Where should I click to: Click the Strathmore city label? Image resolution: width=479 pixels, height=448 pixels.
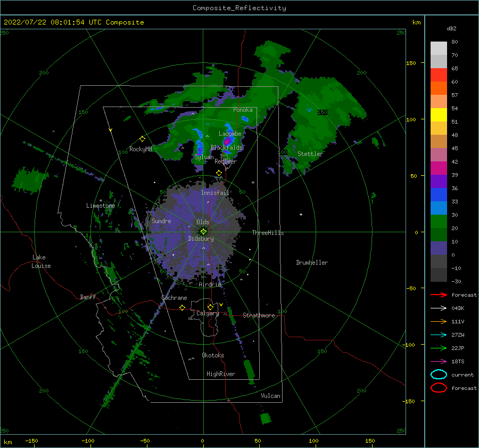pyautogui.click(x=259, y=315)
